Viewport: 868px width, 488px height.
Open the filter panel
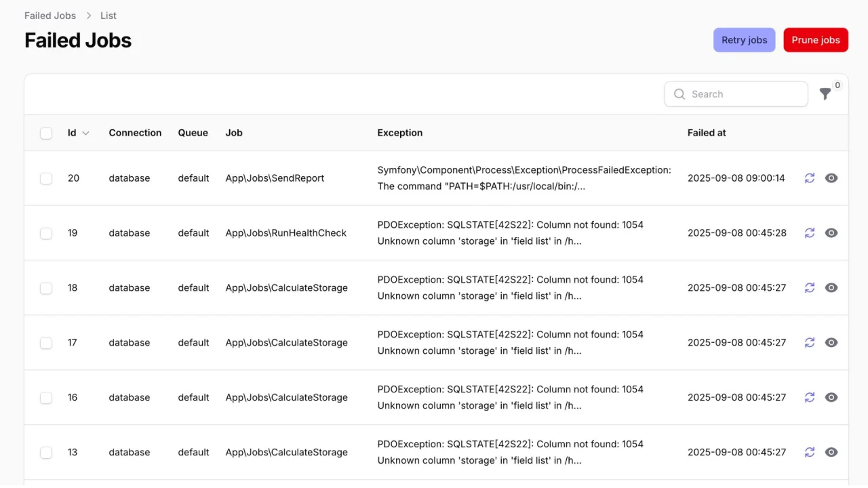click(827, 94)
